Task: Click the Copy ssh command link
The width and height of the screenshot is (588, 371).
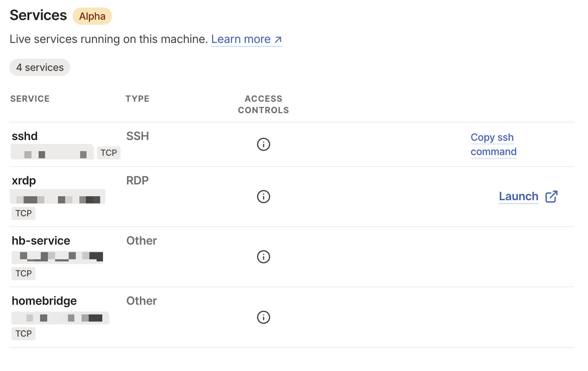Action: (x=493, y=144)
